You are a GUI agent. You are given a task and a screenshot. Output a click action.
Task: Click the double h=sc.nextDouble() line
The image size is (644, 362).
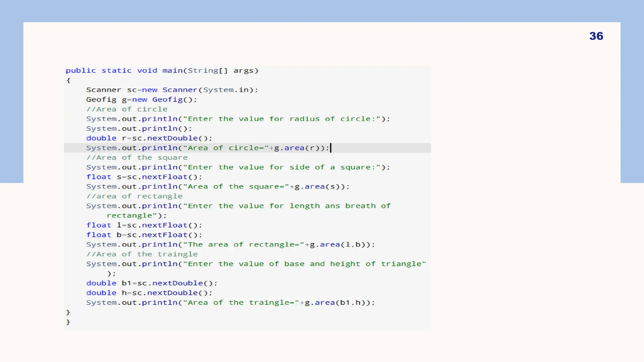pyautogui.click(x=149, y=293)
